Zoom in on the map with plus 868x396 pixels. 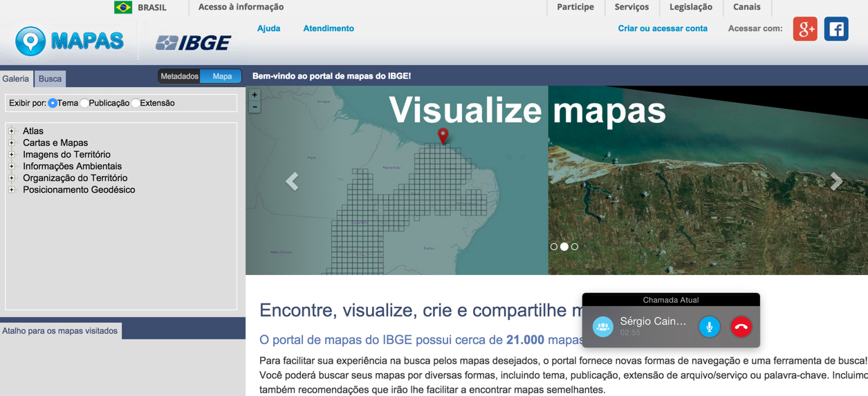click(255, 95)
